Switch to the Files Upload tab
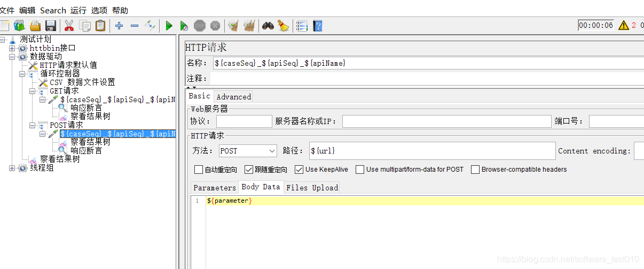Viewport: 644px width, 269px height. 312,188
